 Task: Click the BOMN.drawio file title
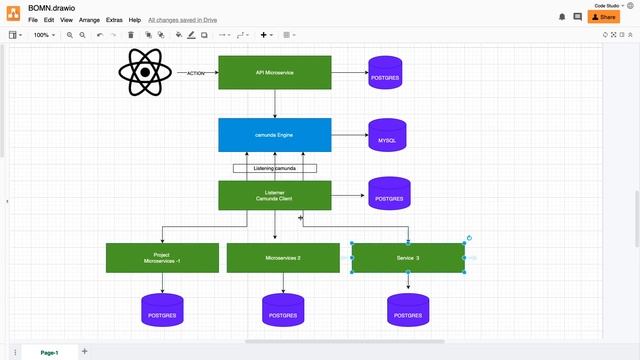click(51, 8)
